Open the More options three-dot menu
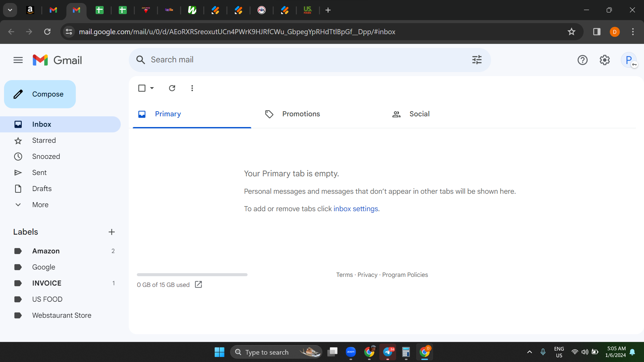 pos(192,88)
